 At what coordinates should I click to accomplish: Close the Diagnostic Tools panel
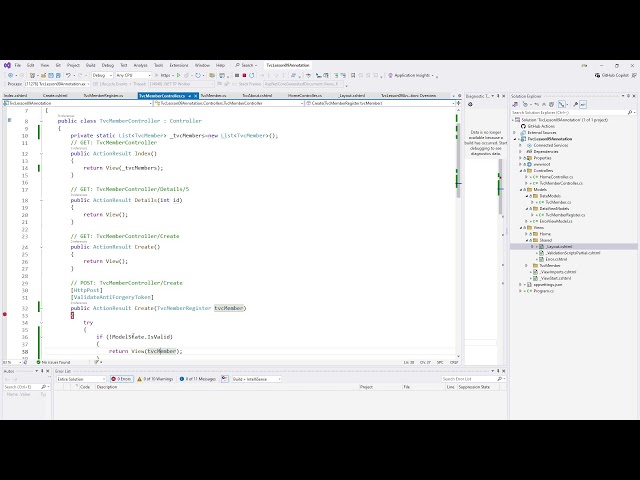[x=503, y=96]
